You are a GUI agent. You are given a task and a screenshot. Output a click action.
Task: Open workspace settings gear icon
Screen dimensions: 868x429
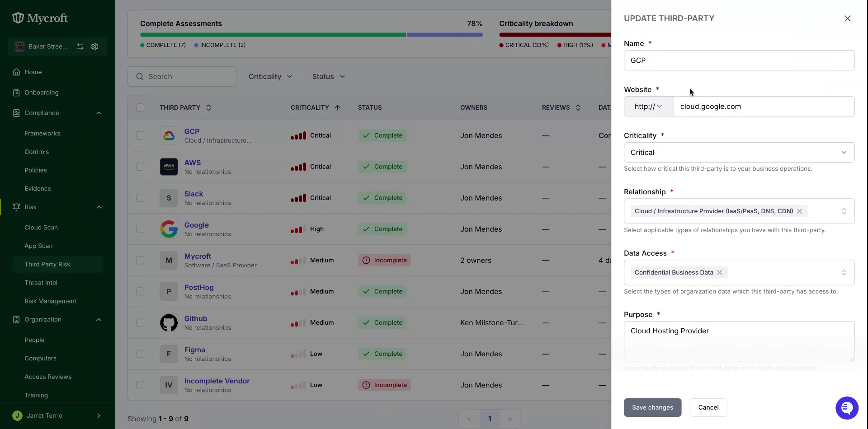(x=94, y=47)
